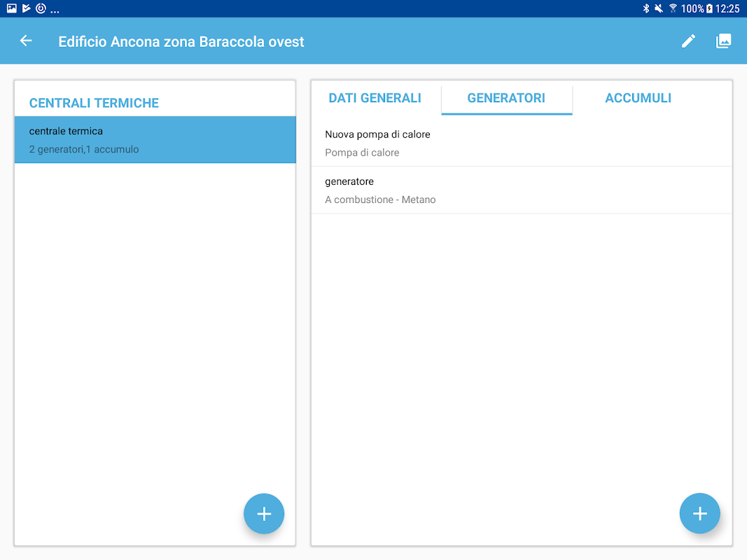Tap the battery status icon
This screenshot has width=747, height=560.
click(x=709, y=8)
